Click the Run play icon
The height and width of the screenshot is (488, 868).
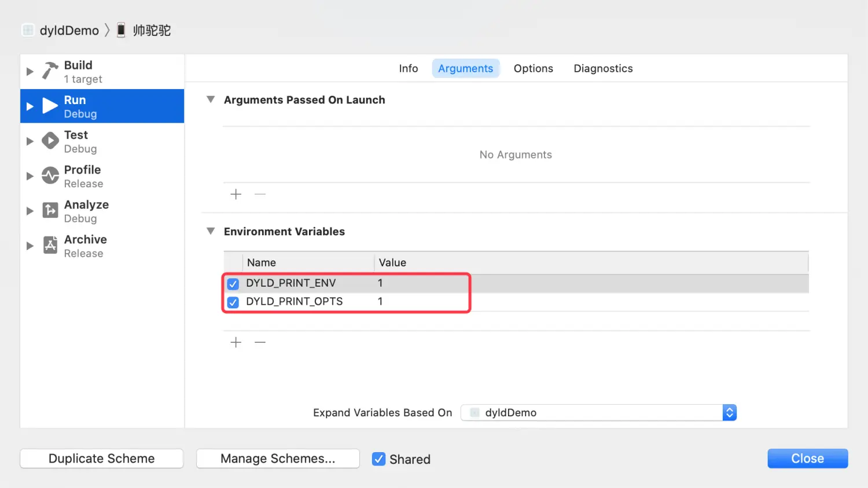coord(50,106)
